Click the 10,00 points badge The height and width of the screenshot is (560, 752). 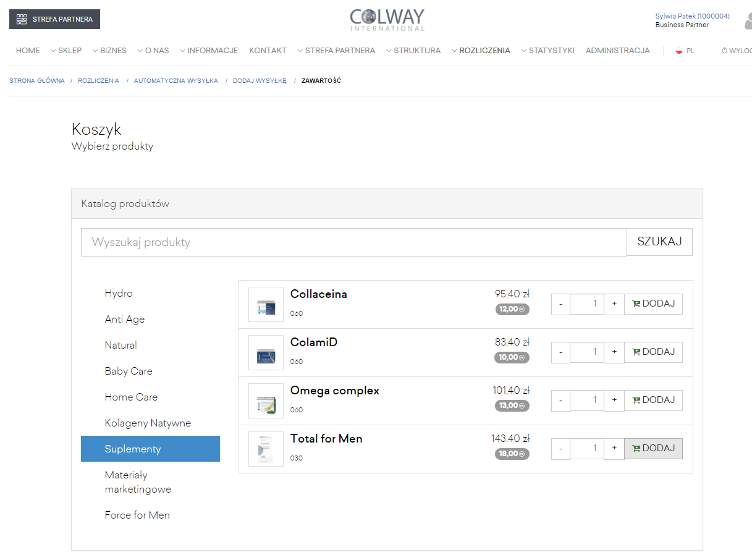(x=512, y=357)
